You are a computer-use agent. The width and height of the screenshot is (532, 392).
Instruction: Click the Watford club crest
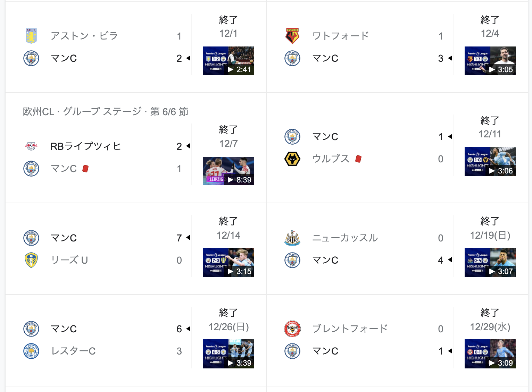(292, 36)
